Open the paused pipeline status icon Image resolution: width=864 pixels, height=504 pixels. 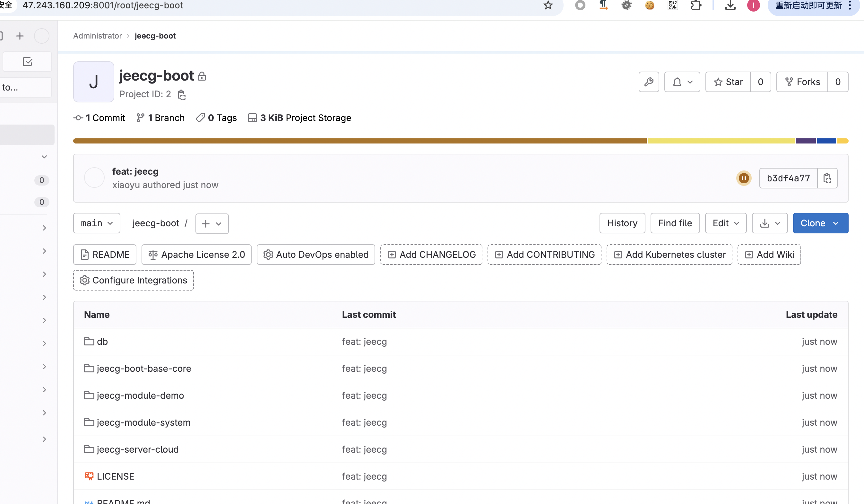click(743, 178)
